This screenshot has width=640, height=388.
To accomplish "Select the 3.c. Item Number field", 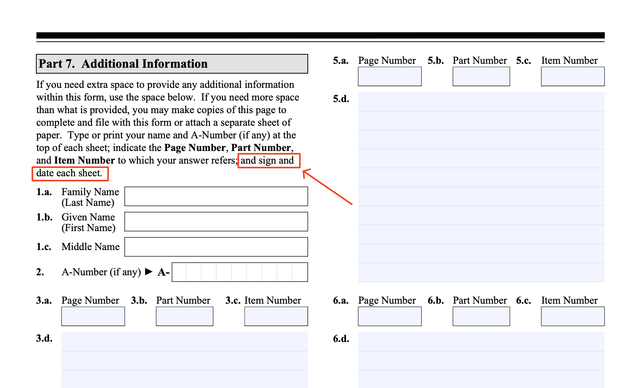I will point(276,316).
